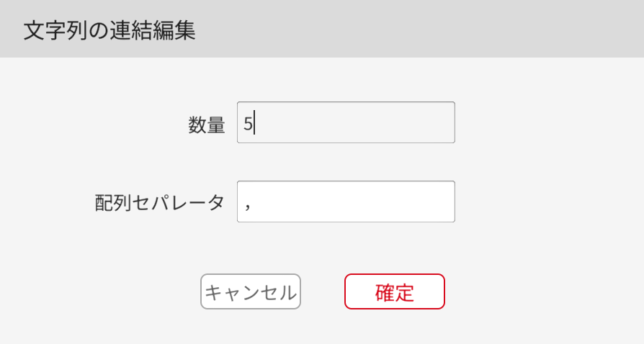644x344 pixels.
Task: Click the 確定 button
Action: pyautogui.click(x=394, y=291)
